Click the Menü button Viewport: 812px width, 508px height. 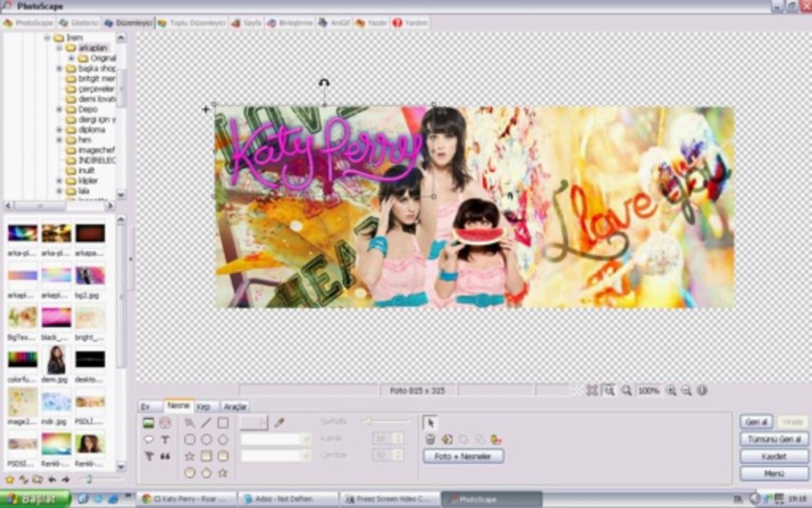click(x=774, y=473)
